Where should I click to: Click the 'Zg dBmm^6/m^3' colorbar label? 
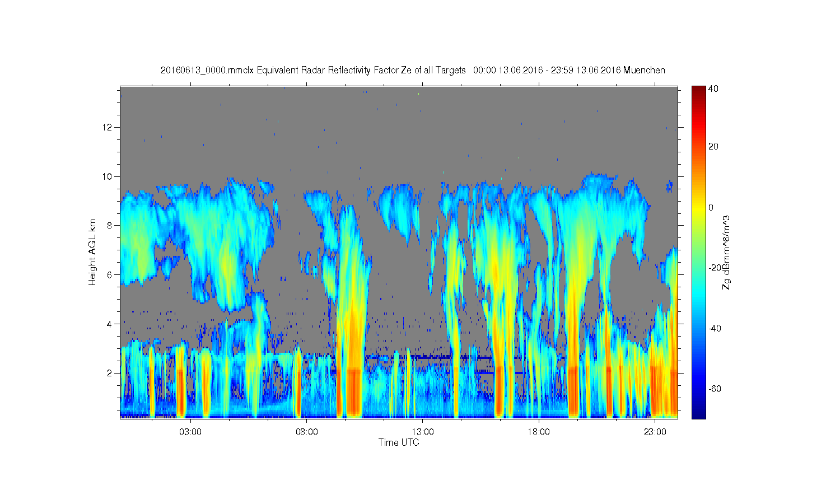click(x=726, y=253)
